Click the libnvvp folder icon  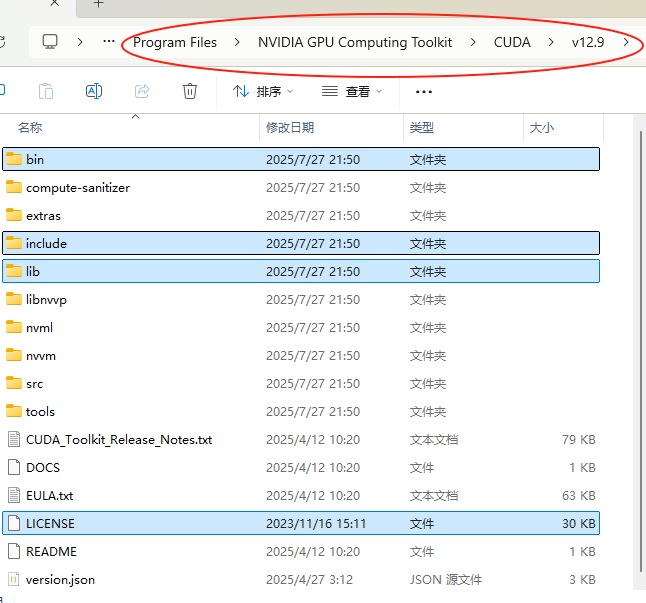coord(14,299)
